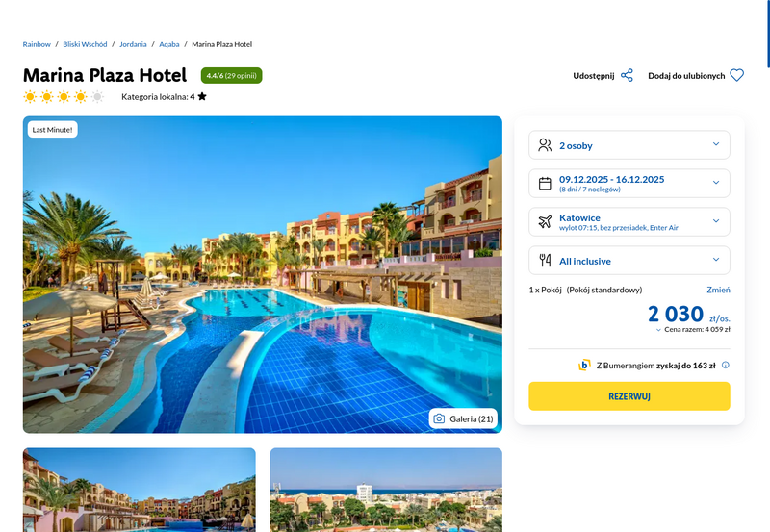
Task: Open the Aqaba breadcrumb link
Action: pyautogui.click(x=169, y=44)
